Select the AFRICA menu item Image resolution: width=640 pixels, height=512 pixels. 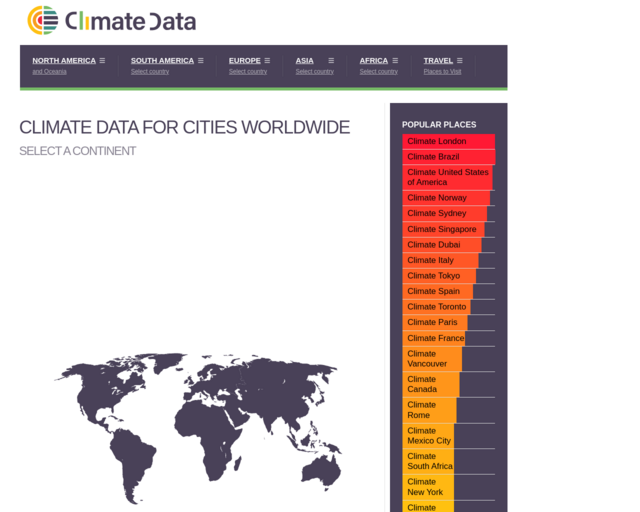[x=373, y=60]
